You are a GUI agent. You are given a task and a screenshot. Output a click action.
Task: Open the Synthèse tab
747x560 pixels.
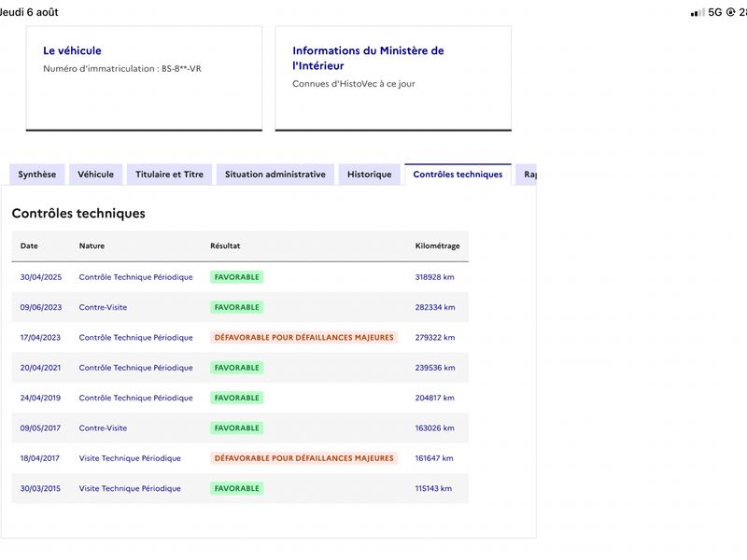point(37,175)
